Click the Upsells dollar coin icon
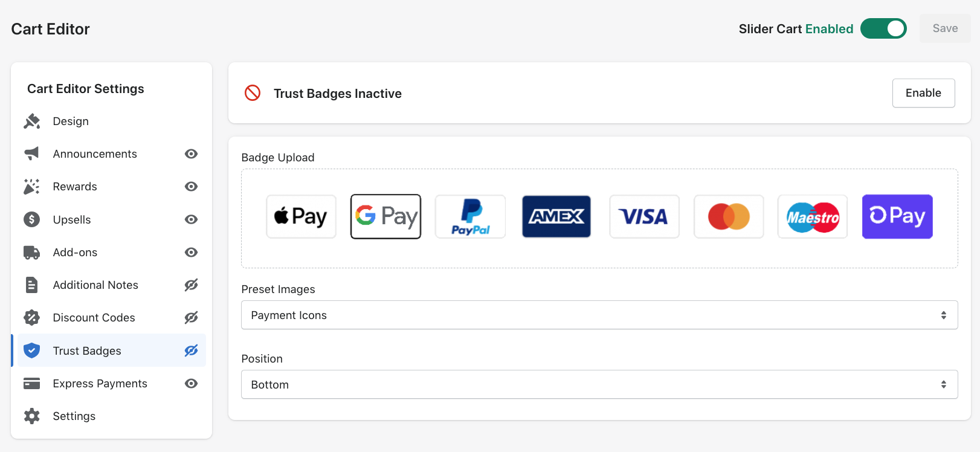Viewport: 980px width, 452px height. [32, 219]
